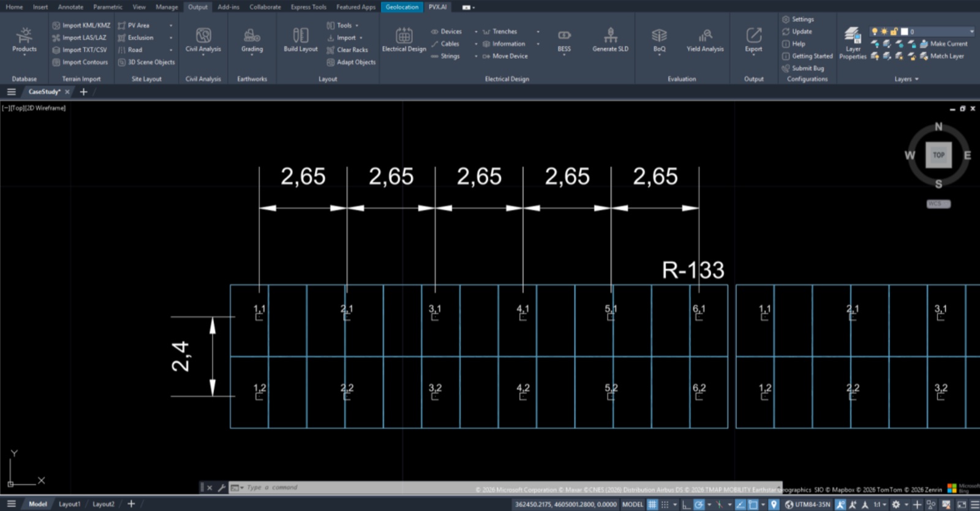Start the Build Layout tool
The image size is (980, 511).
[301, 40]
